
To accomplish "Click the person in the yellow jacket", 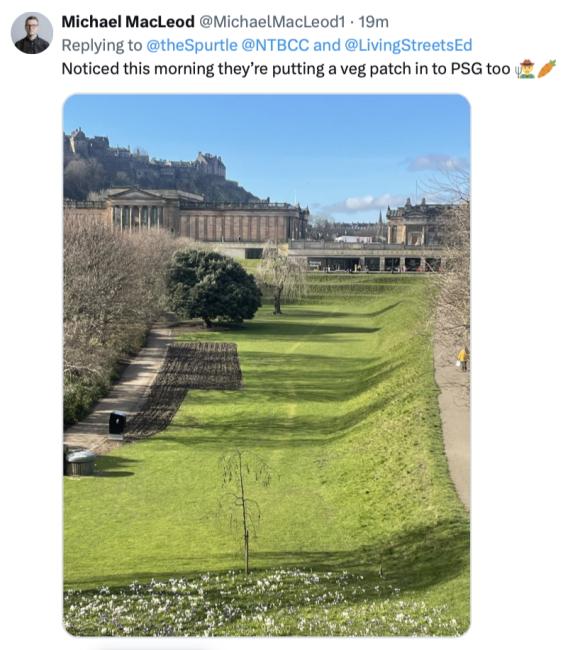I will pos(463,359).
